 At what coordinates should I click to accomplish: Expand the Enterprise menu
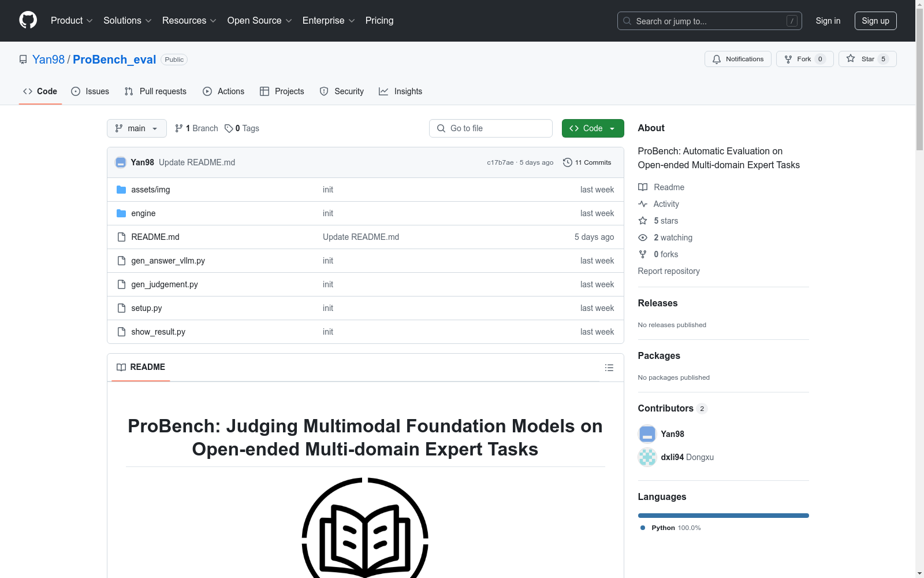pyautogui.click(x=329, y=21)
